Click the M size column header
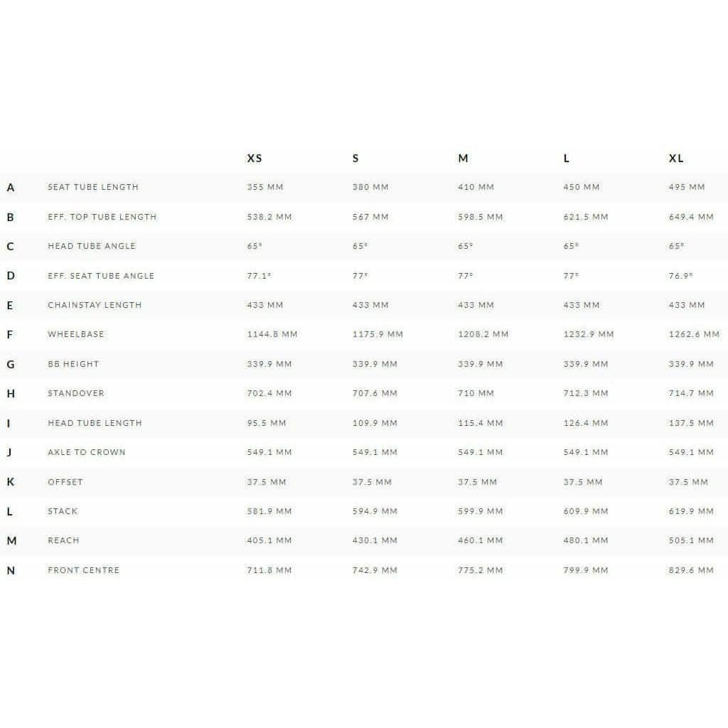The image size is (728, 728). [x=463, y=158]
